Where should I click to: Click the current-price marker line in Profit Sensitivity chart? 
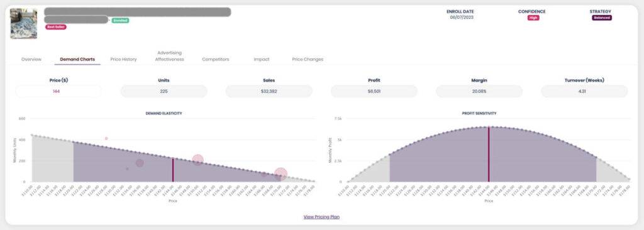[489, 155]
